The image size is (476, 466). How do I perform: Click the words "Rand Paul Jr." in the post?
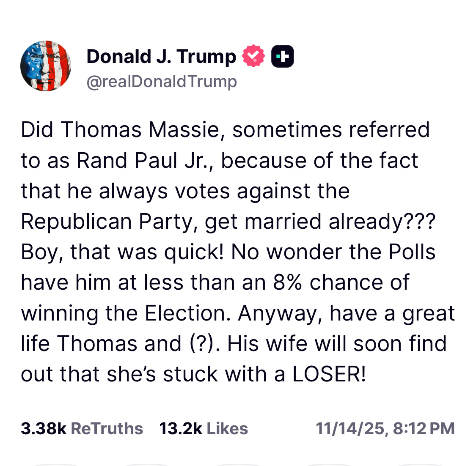145,161
